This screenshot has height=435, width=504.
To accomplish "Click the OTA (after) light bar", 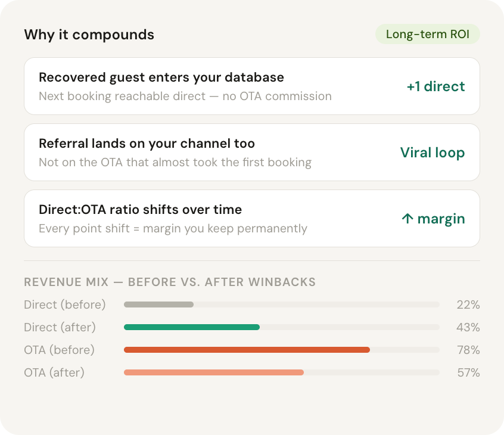I will [213, 372].
